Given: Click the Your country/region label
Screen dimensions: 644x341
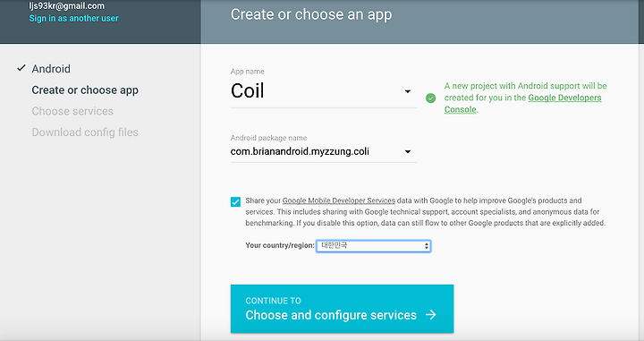Looking at the screenshot, I should (x=280, y=245).
